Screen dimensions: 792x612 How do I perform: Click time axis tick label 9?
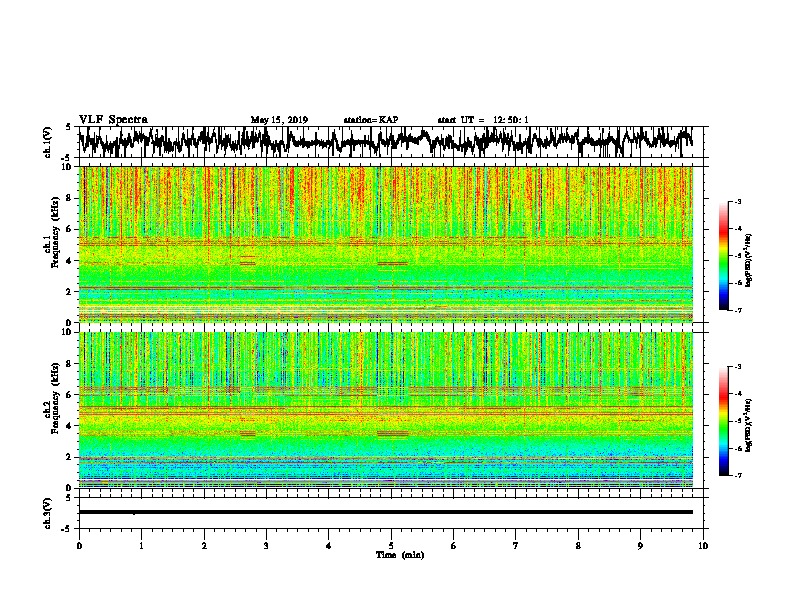(640, 546)
